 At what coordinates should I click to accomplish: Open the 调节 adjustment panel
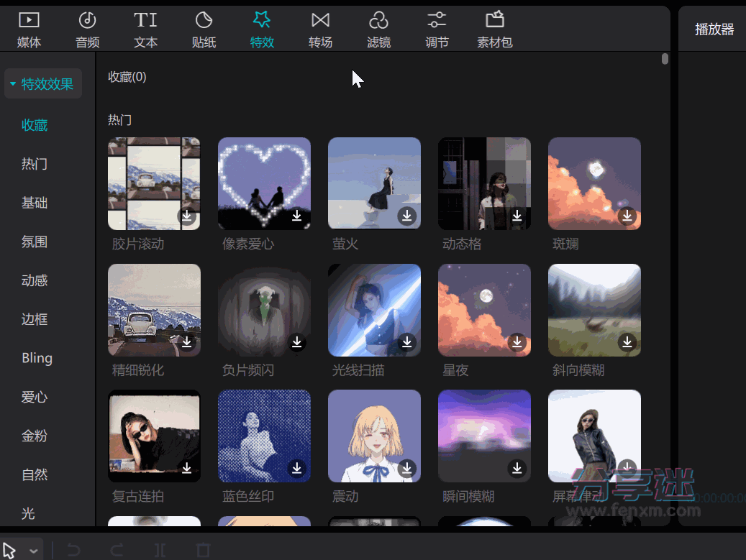(437, 29)
